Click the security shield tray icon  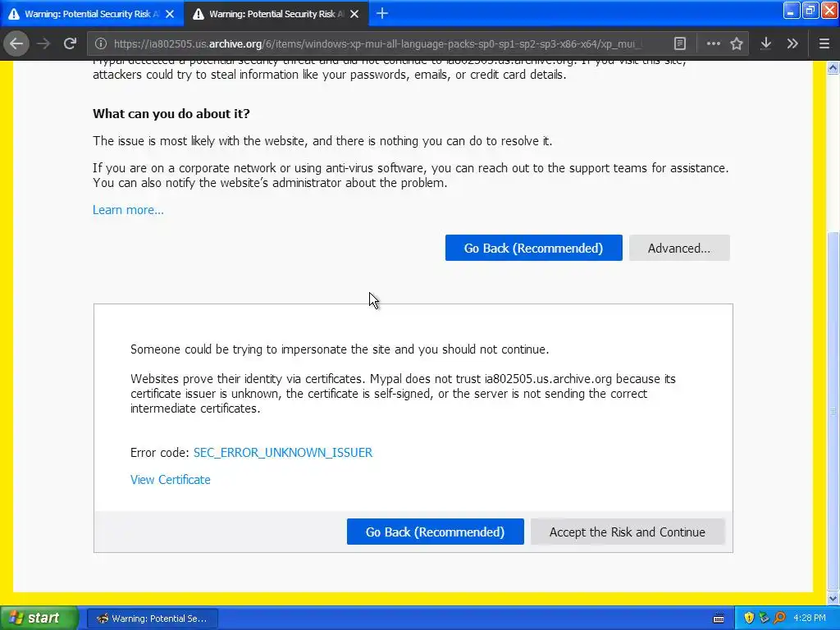749,619
